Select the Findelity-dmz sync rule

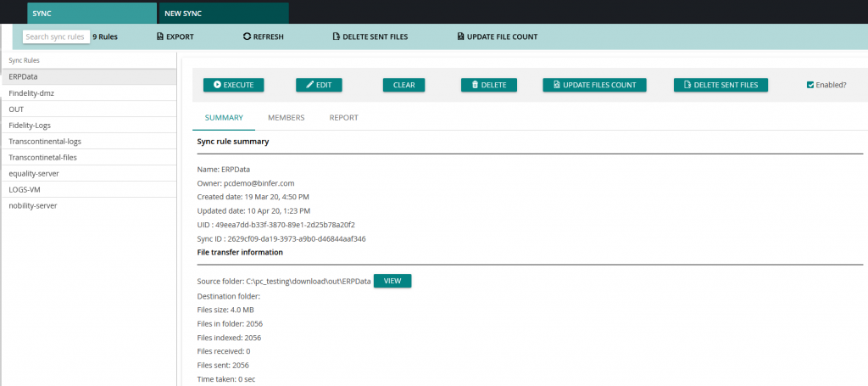(88, 93)
